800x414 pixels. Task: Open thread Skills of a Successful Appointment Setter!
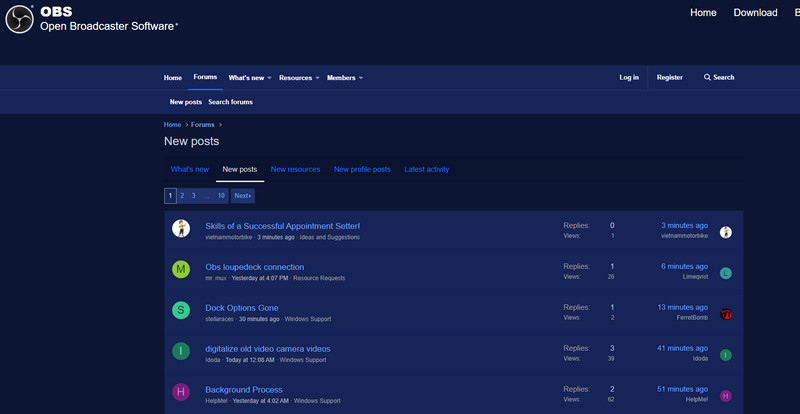pyautogui.click(x=283, y=226)
